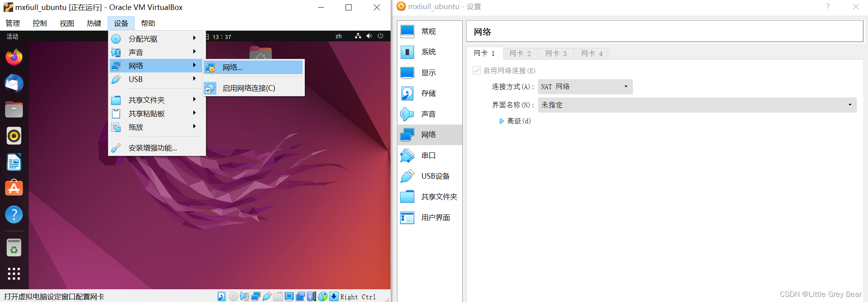Click the USB status bar icon

pos(267,296)
